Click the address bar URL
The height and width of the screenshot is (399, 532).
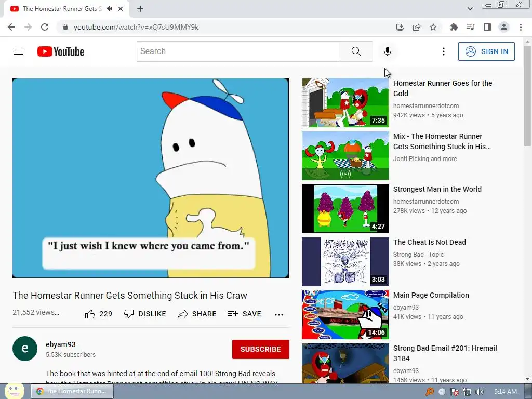pos(136,27)
